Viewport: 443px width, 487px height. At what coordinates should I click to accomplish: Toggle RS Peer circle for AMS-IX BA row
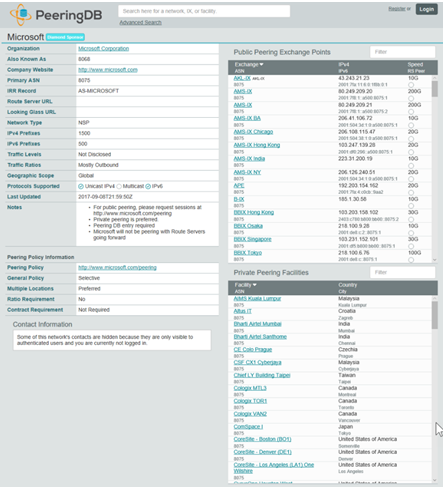tap(411, 125)
